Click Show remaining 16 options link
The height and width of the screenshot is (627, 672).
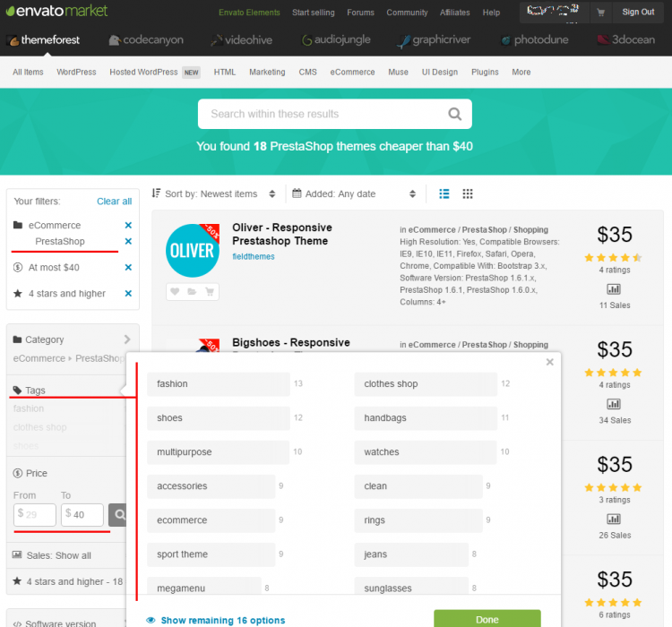coord(222,620)
